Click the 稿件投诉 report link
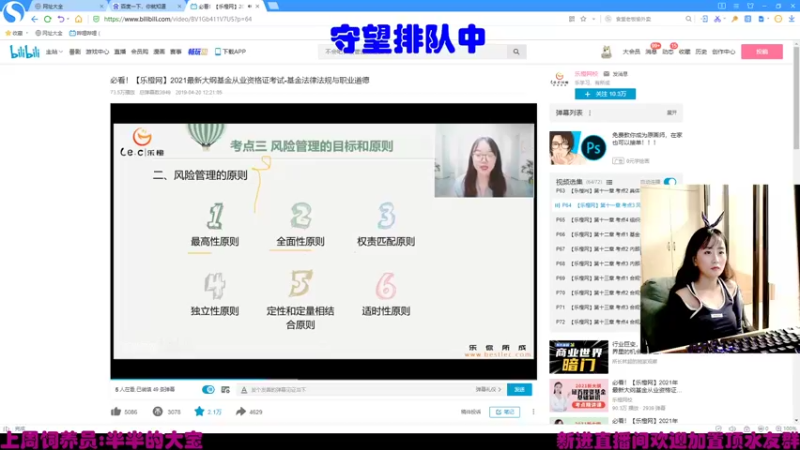Image resolution: width=800 pixels, height=450 pixels. [470, 412]
